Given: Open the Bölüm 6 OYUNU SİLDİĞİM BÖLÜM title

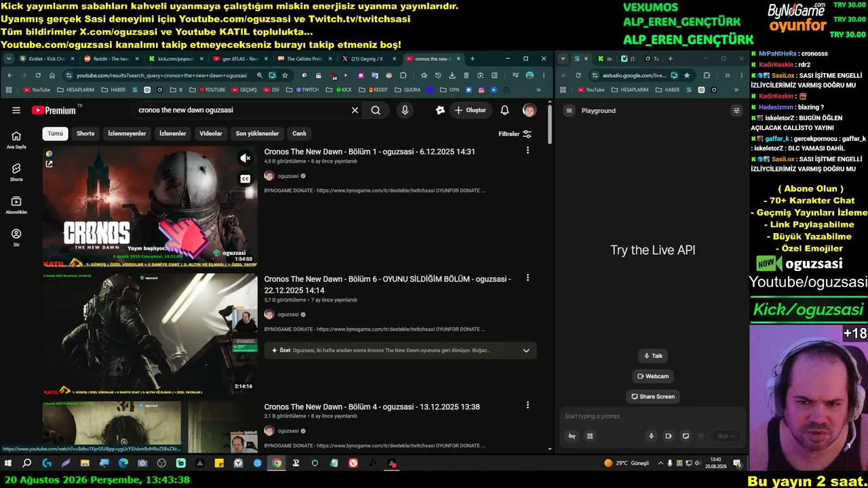Looking at the screenshot, I should click(x=387, y=285).
